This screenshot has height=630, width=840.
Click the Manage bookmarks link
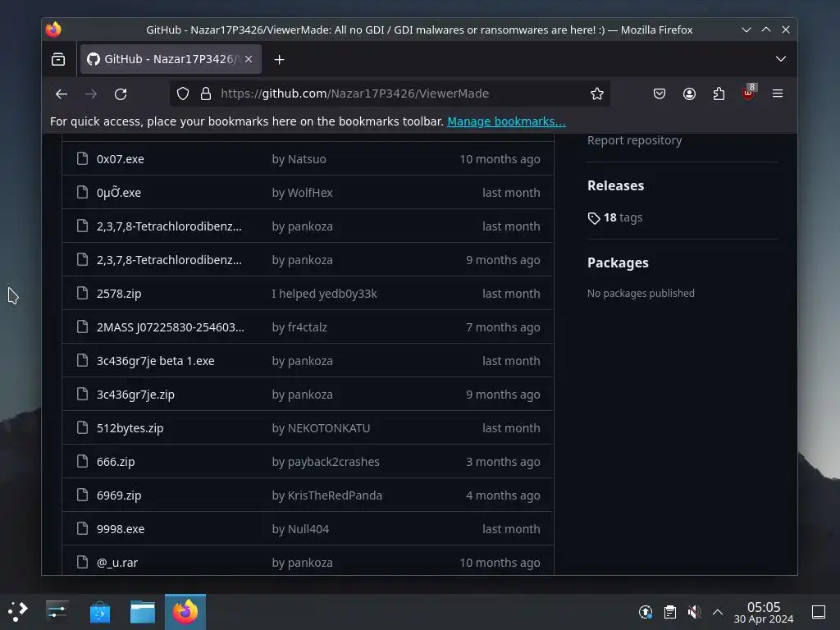pos(506,121)
